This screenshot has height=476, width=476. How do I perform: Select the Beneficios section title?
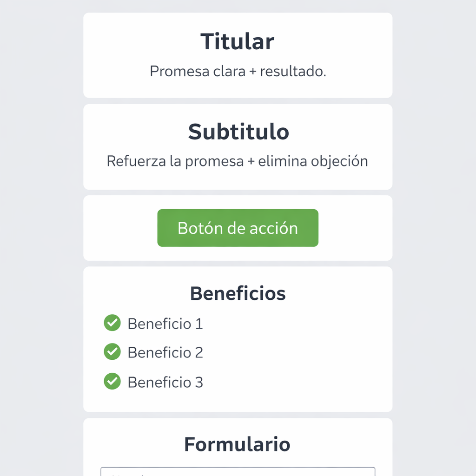(238, 293)
